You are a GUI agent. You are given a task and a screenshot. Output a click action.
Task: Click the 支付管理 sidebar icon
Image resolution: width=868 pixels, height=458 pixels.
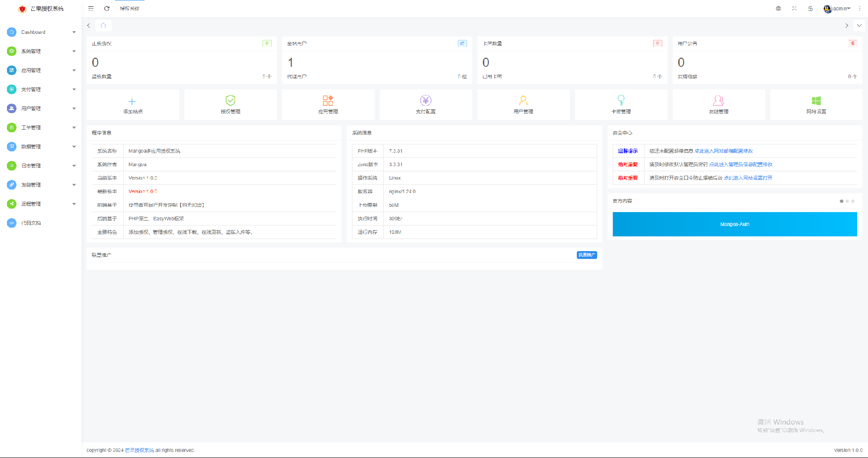(x=12, y=89)
